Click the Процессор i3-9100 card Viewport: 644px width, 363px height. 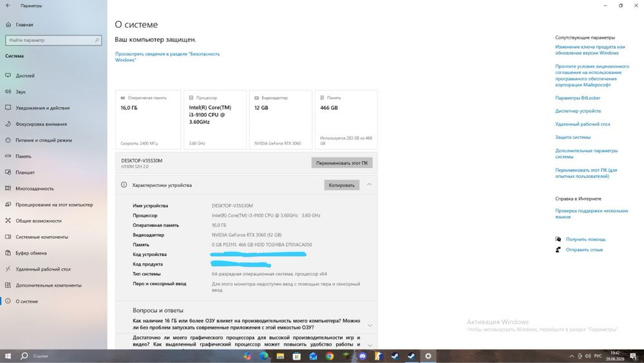point(215,120)
